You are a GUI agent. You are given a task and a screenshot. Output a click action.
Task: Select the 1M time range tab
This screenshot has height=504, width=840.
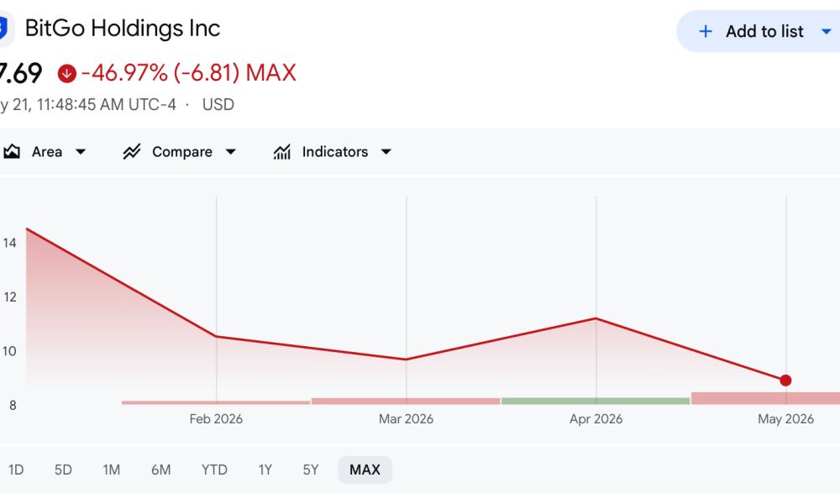point(112,470)
